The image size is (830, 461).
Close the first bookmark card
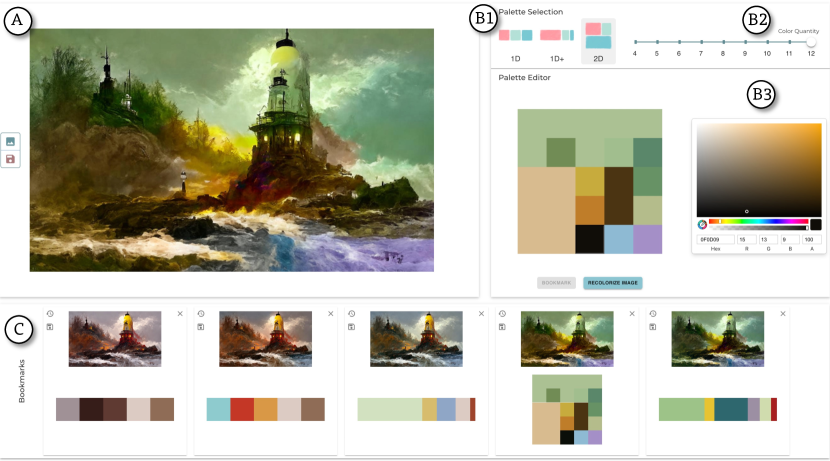pyautogui.click(x=180, y=314)
